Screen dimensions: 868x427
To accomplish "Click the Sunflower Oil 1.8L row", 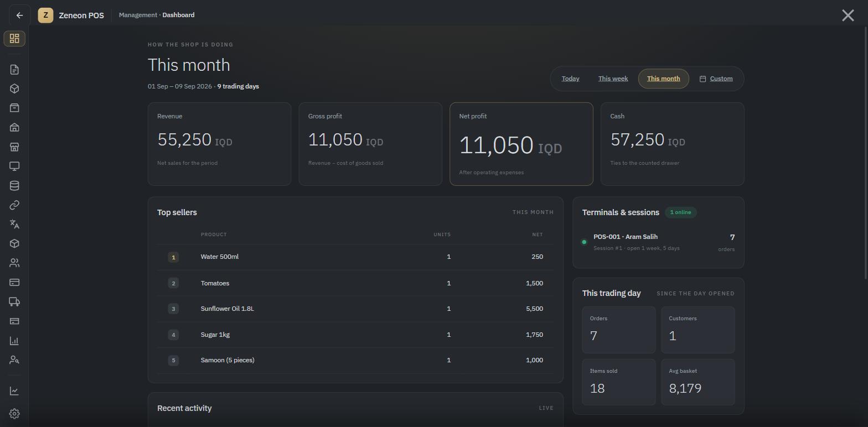I will click(355, 309).
